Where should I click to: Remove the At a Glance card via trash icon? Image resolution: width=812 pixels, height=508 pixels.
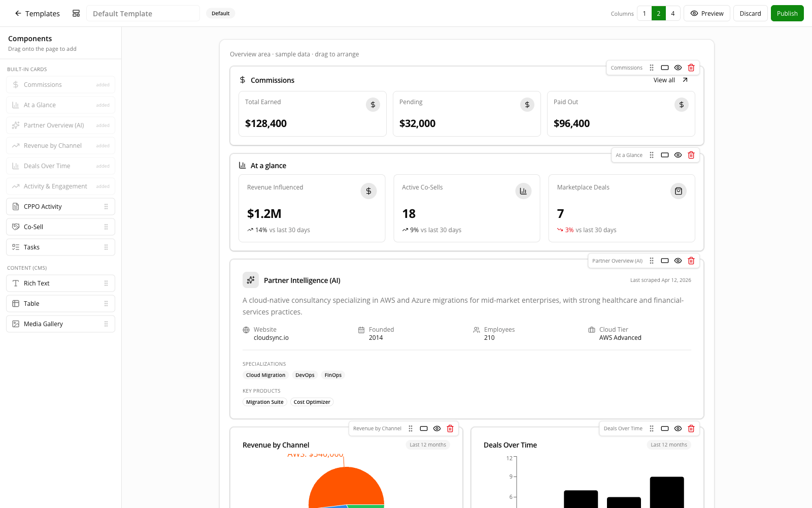point(691,155)
